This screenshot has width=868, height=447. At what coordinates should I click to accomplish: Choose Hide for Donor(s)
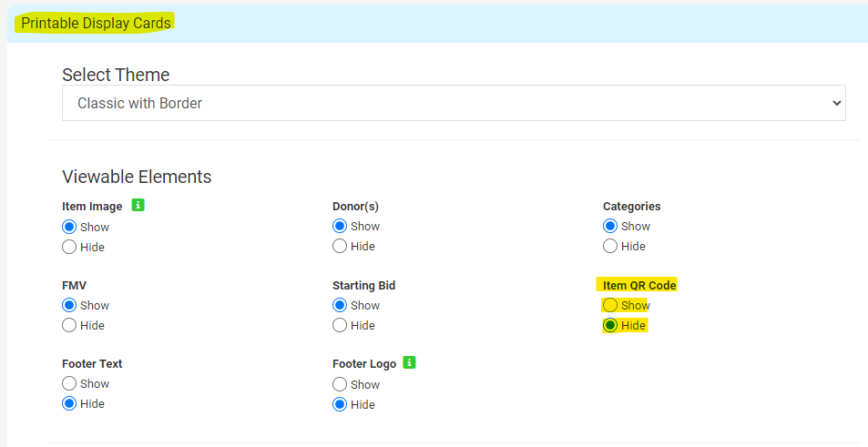[340, 246]
